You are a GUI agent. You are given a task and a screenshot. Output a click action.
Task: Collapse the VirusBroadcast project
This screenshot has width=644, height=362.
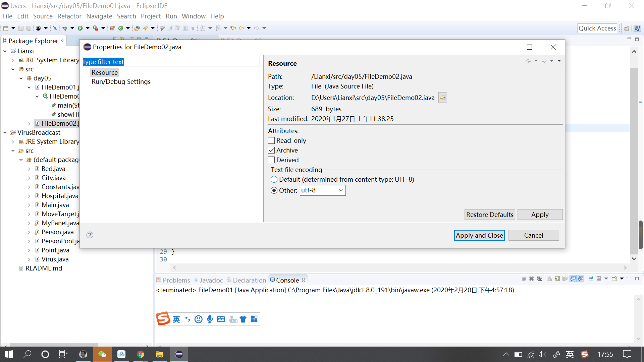[5, 133]
